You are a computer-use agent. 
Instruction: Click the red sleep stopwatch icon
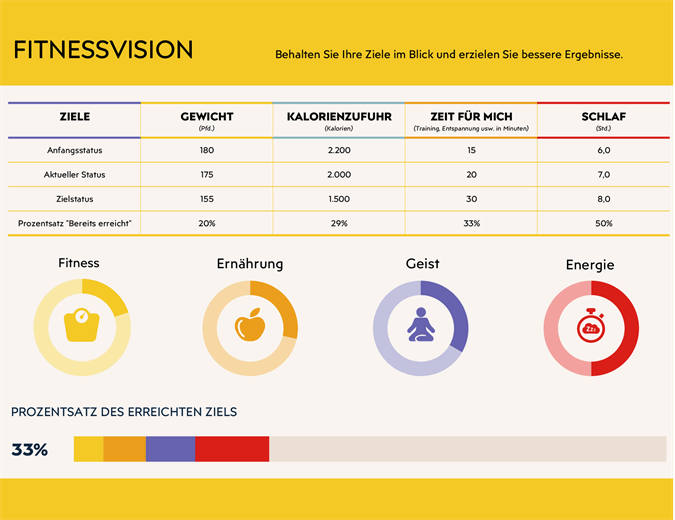tap(591, 328)
